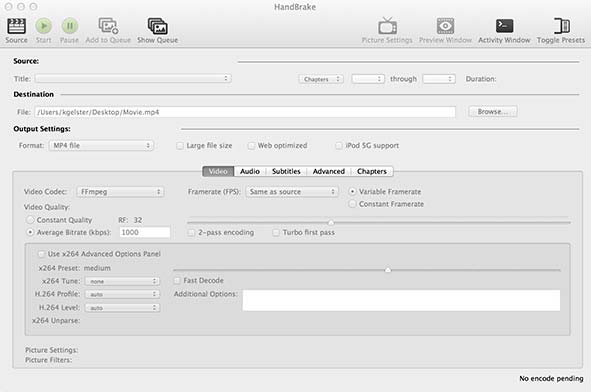Open the Activity Window terminal icon
This screenshot has width=591, height=392.
504,26
